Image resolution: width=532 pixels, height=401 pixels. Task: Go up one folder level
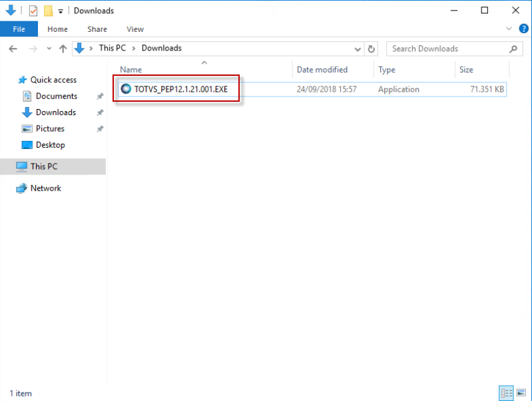pyautogui.click(x=63, y=49)
